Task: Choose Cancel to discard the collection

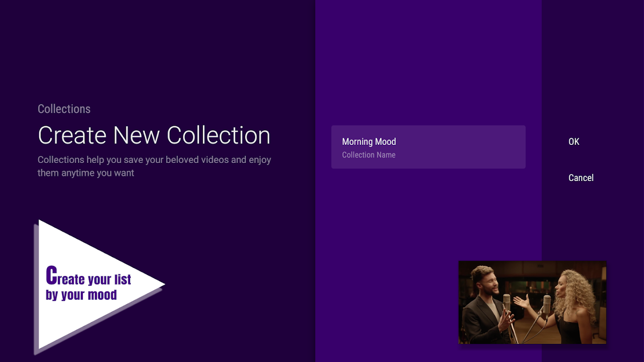Action: pyautogui.click(x=581, y=178)
